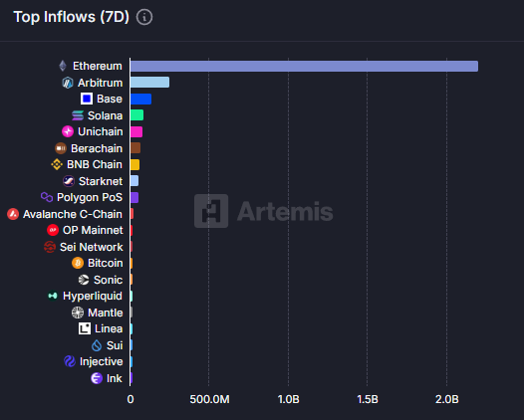Click the Base logo icon

(87, 99)
